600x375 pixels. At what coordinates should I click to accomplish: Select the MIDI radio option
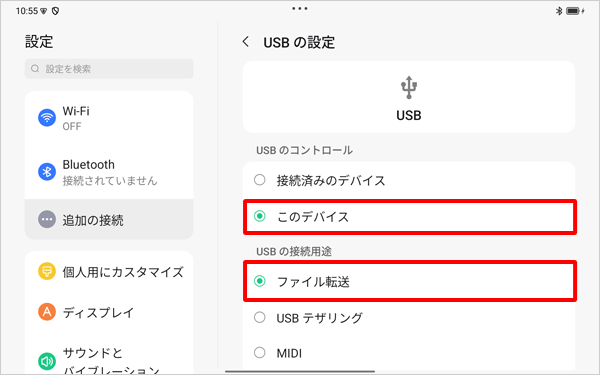pos(259,352)
